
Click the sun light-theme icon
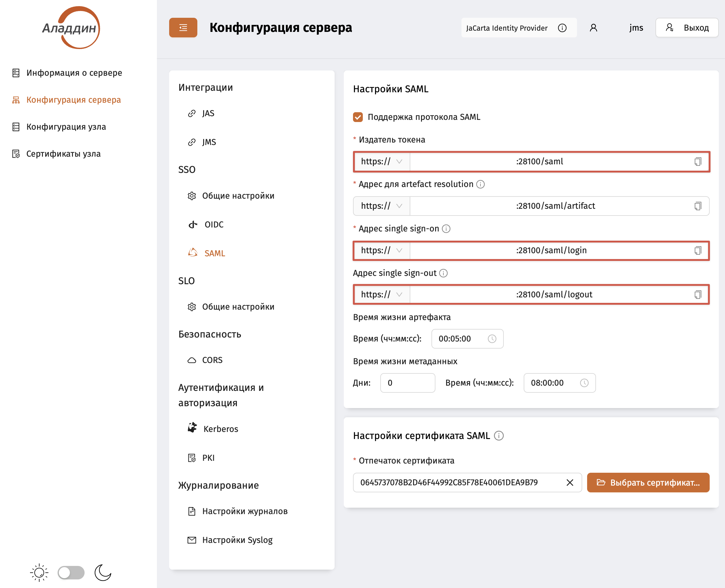coord(39,573)
